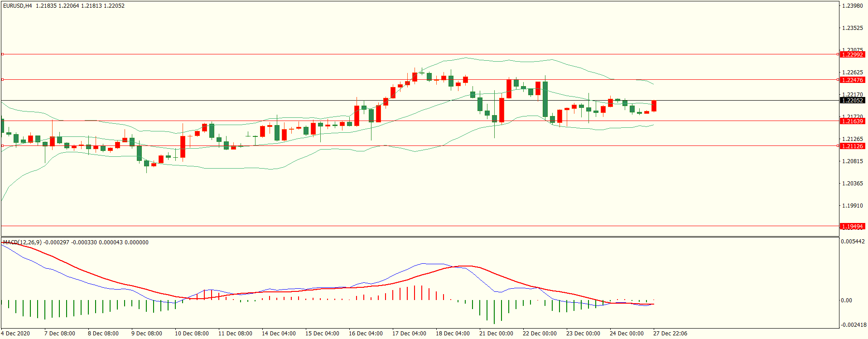Click the EURUSD,H4 chart title text

pos(18,6)
